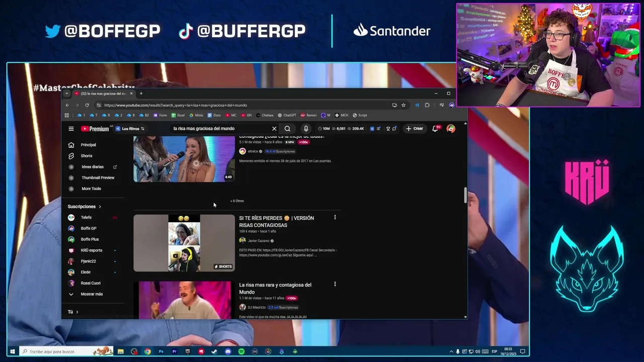Screen dimensions: 644x362
Task: Open the Chelsea bookmark
Action: coord(265,115)
